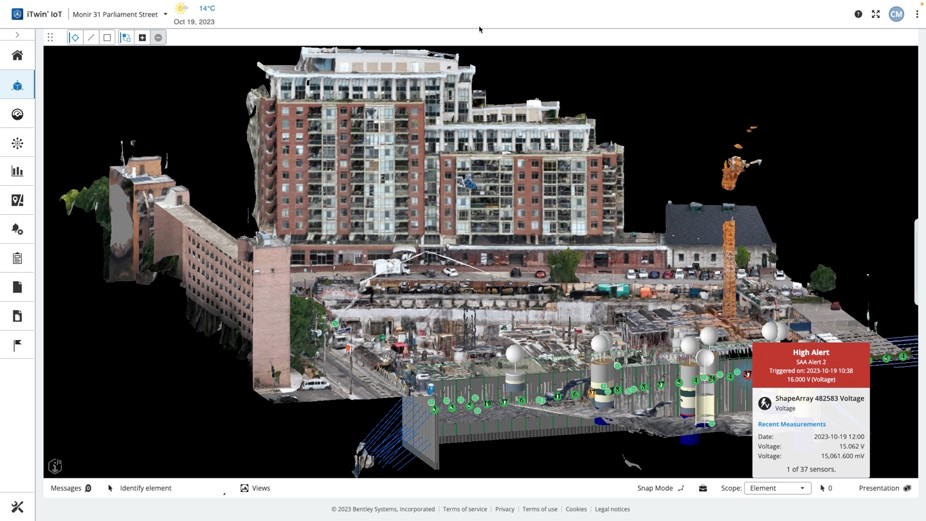The image size is (926, 521).
Task: Open the Home page in sidebar
Action: 17,56
